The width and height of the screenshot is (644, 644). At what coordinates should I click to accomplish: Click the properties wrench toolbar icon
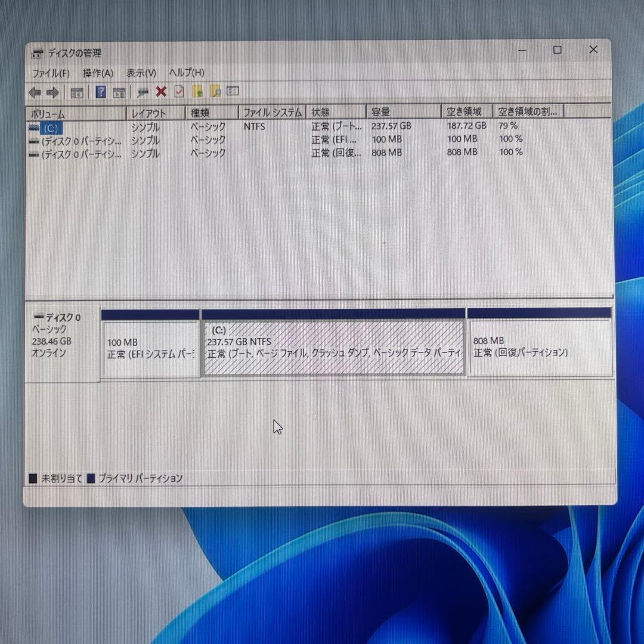[142, 92]
